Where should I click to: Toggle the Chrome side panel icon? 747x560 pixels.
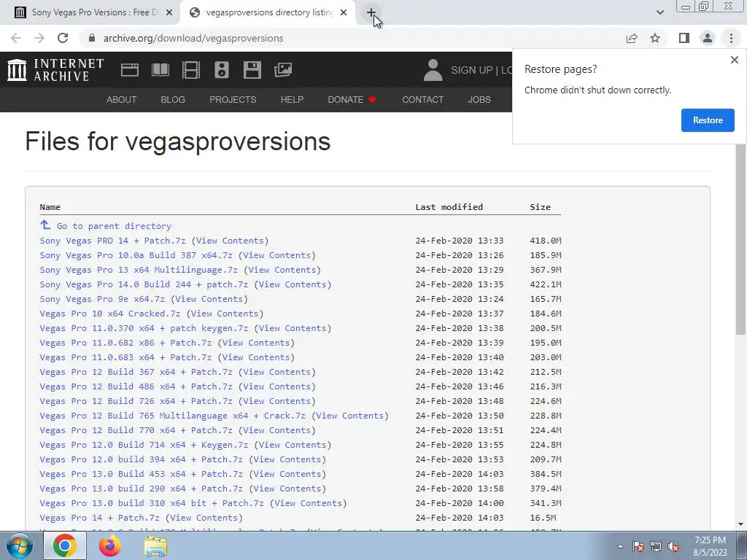684,38
